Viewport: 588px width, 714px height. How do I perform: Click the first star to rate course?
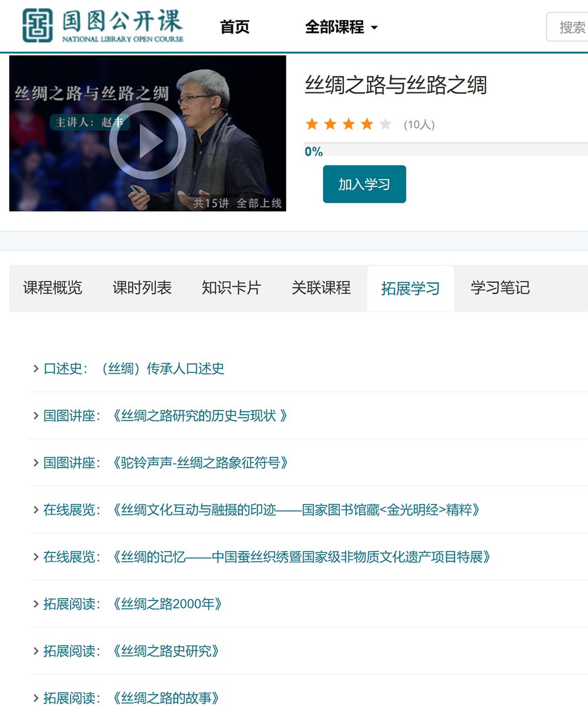(x=311, y=124)
